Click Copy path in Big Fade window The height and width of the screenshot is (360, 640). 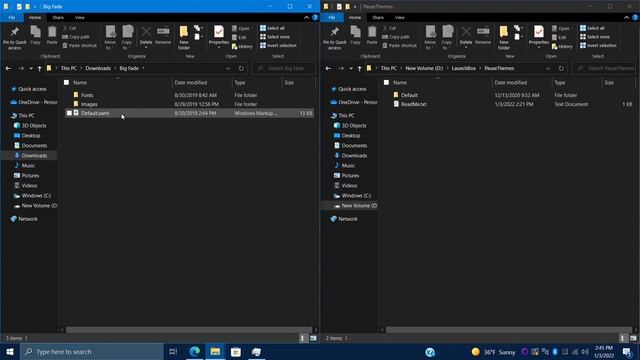[x=76, y=37]
